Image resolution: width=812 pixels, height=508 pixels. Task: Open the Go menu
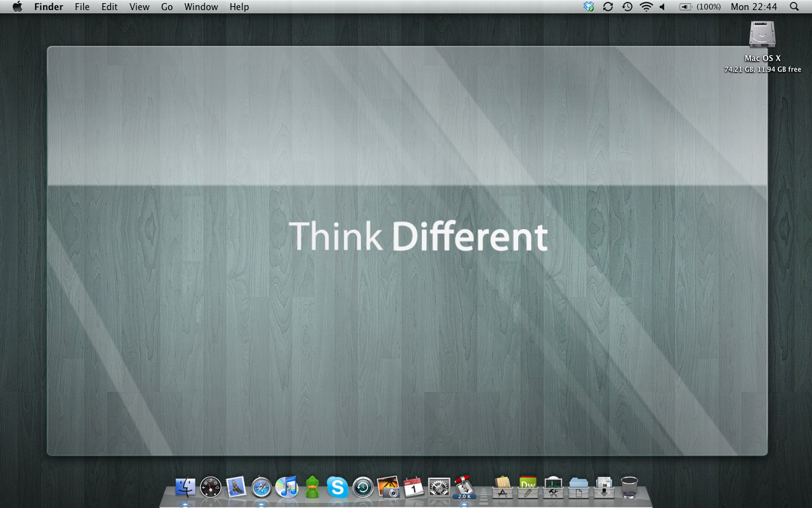pyautogui.click(x=167, y=7)
